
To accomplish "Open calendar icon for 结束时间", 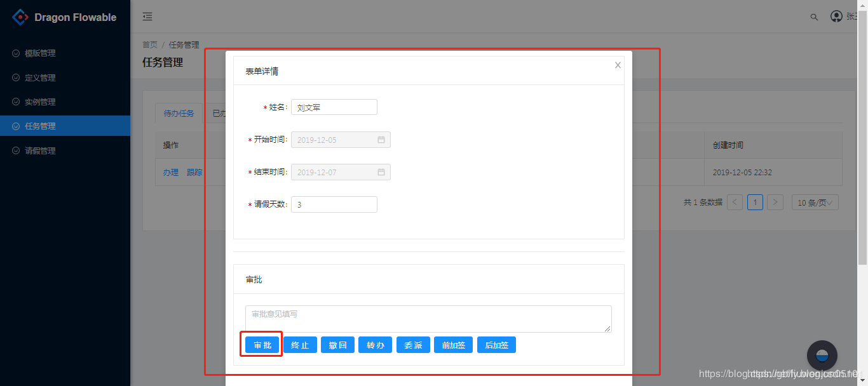I will [x=381, y=172].
